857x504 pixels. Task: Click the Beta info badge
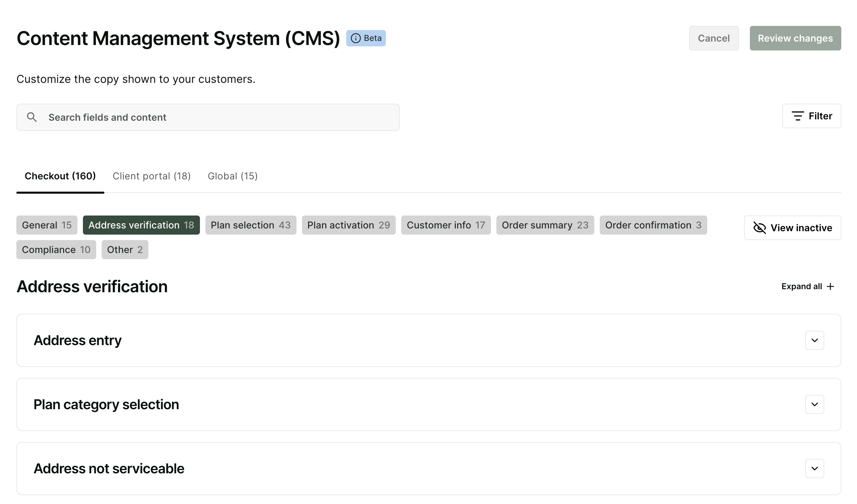pyautogui.click(x=366, y=38)
